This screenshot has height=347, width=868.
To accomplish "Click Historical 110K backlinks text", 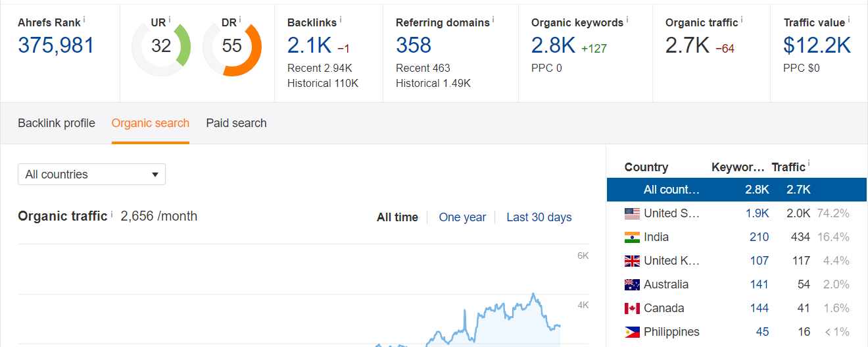I will tap(323, 83).
